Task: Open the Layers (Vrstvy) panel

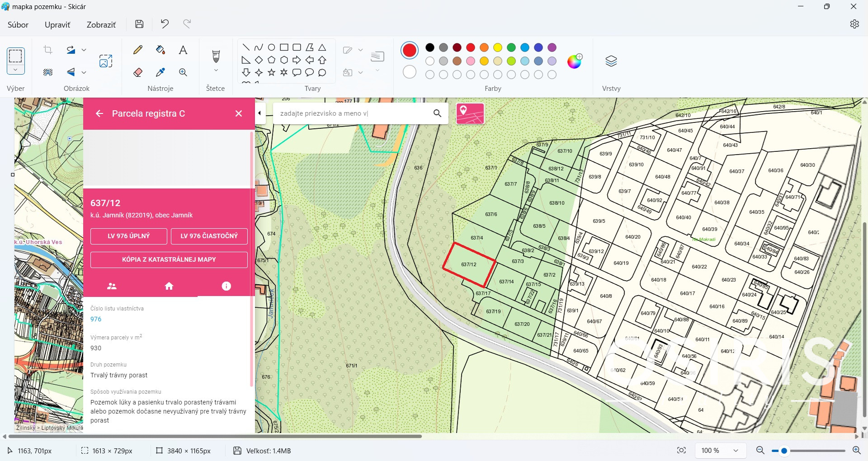Action: click(611, 61)
